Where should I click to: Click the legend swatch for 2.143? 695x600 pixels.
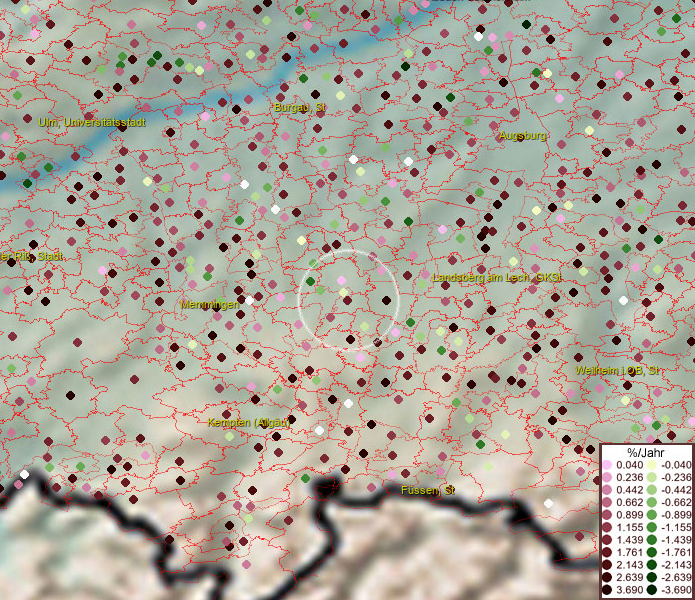pyautogui.click(x=607, y=565)
